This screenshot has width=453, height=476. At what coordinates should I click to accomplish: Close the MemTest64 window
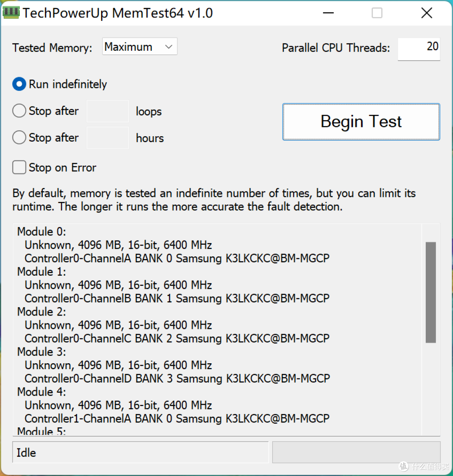coord(427,13)
